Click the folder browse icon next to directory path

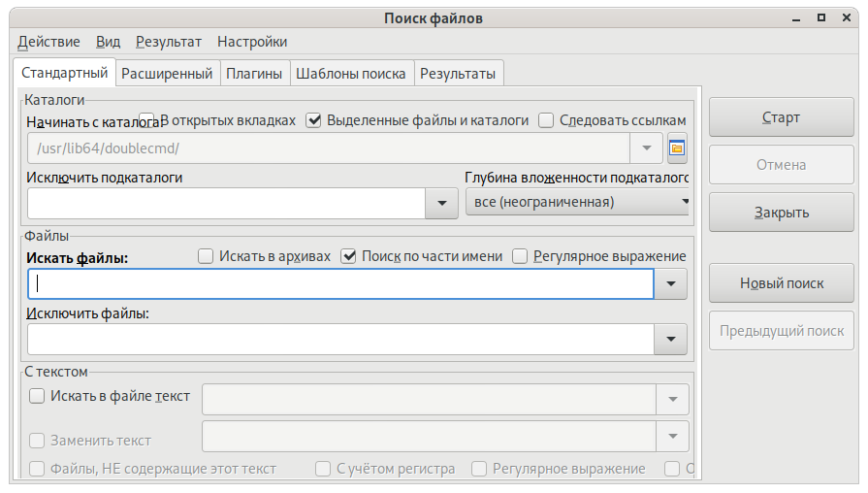coord(677,148)
